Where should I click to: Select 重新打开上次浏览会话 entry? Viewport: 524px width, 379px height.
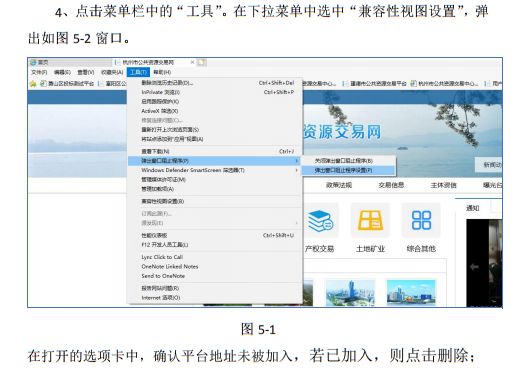(215, 130)
